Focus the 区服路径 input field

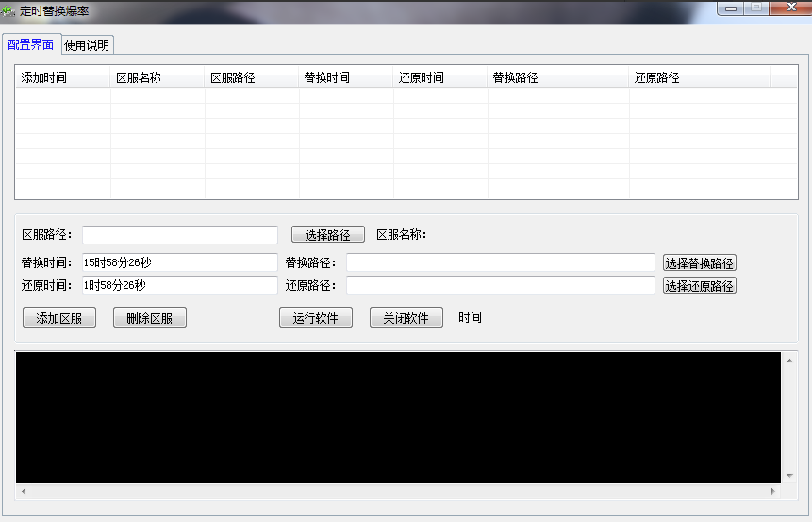point(180,235)
